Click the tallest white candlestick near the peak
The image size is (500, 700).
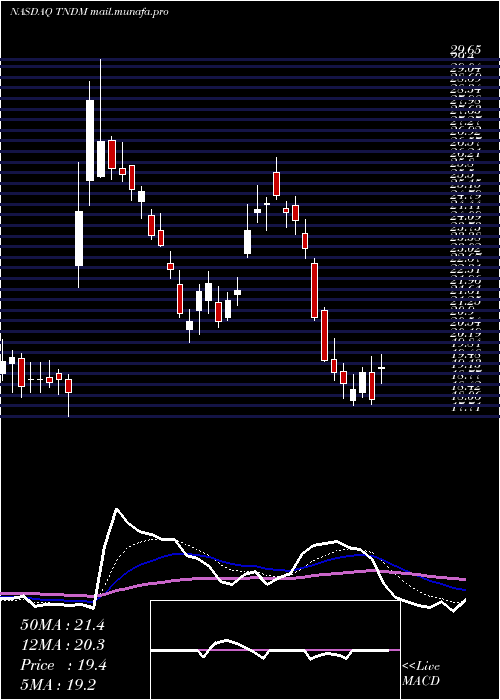point(90,140)
